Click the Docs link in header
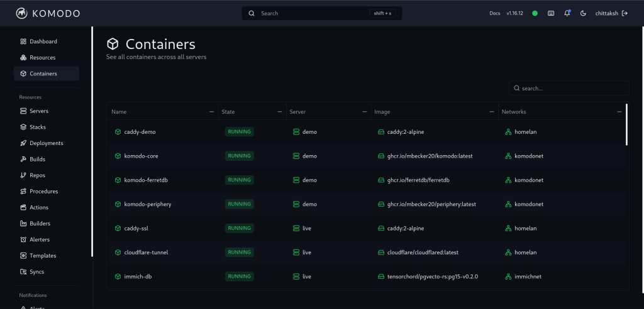Image resolution: width=644 pixels, height=309 pixels. [x=495, y=13]
